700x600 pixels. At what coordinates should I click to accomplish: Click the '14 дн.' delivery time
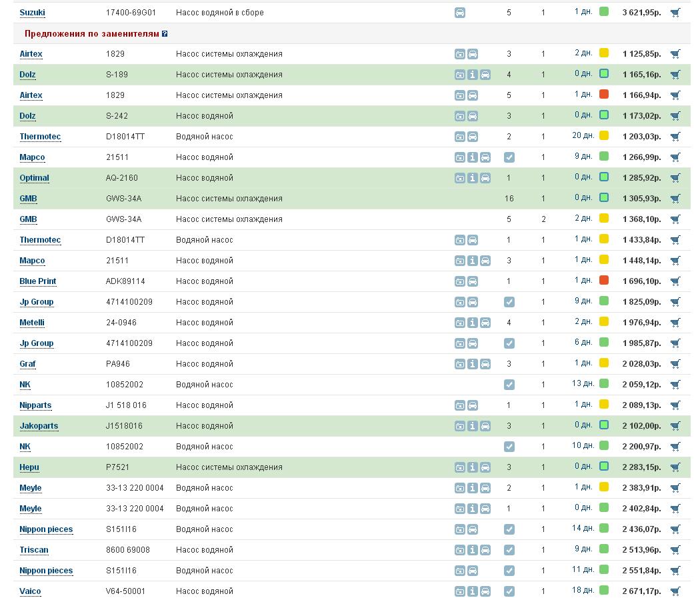click(x=583, y=529)
